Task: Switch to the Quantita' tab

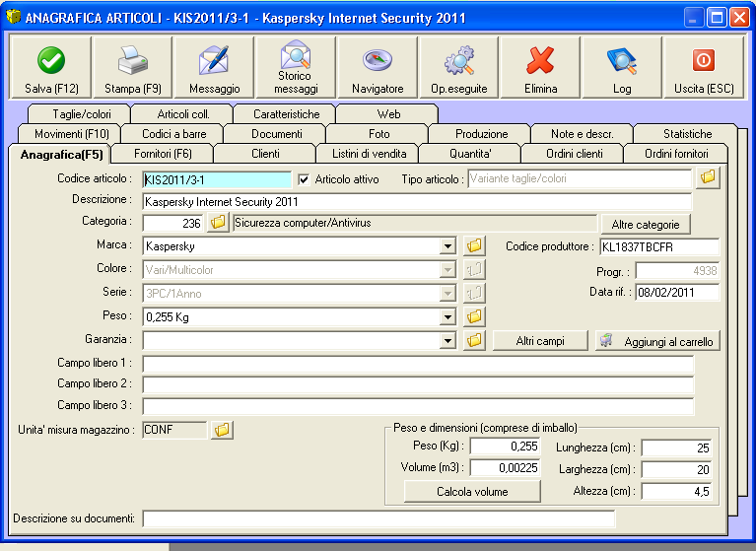Action: pyautogui.click(x=470, y=154)
